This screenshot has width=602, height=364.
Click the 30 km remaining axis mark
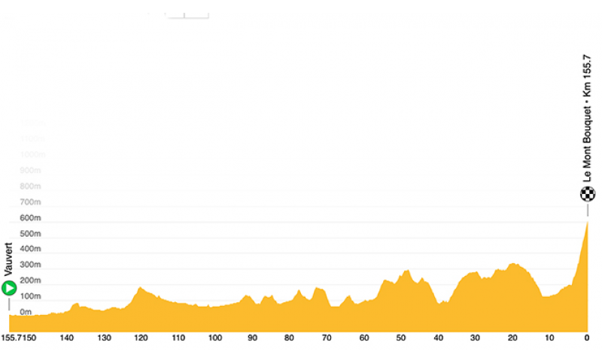click(475, 338)
